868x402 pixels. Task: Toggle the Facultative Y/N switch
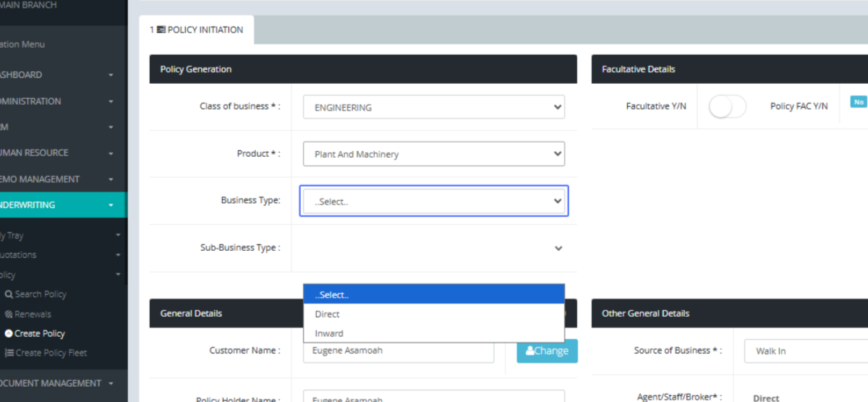pyautogui.click(x=727, y=107)
